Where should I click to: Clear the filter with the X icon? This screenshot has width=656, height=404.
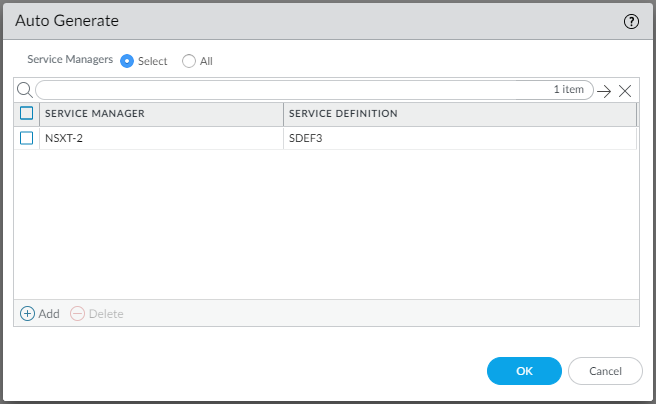(x=625, y=90)
